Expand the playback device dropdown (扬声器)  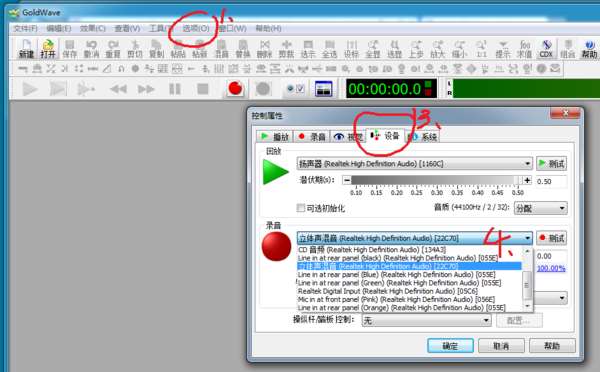(x=414, y=164)
